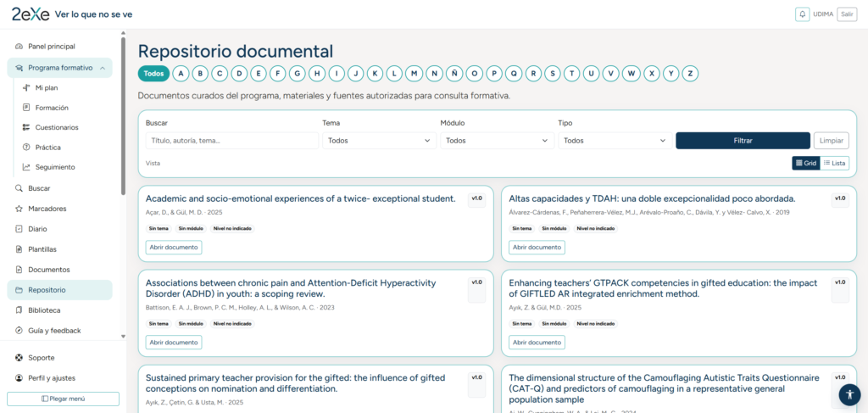The height and width of the screenshot is (413, 868).
Task: Click the v1.0 badge on Altas capacidades card
Action: tap(840, 198)
